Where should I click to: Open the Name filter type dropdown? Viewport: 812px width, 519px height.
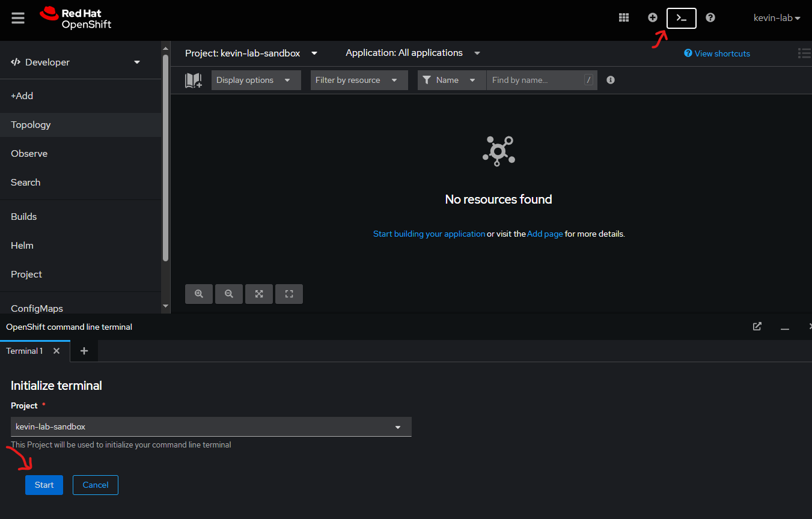tap(451, 80)
